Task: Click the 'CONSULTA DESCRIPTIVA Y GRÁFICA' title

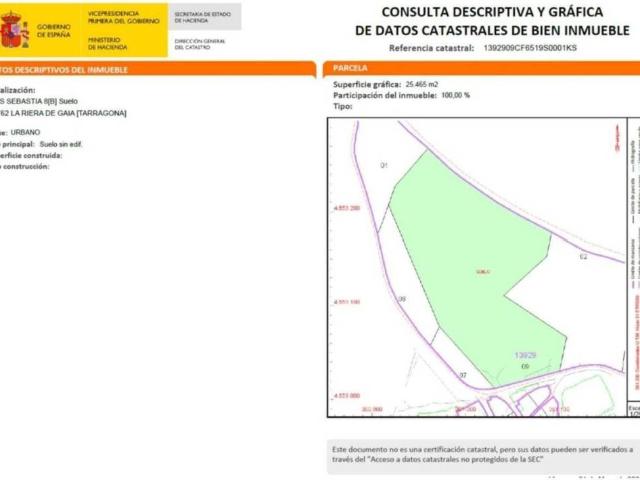Action: point(492,12)
